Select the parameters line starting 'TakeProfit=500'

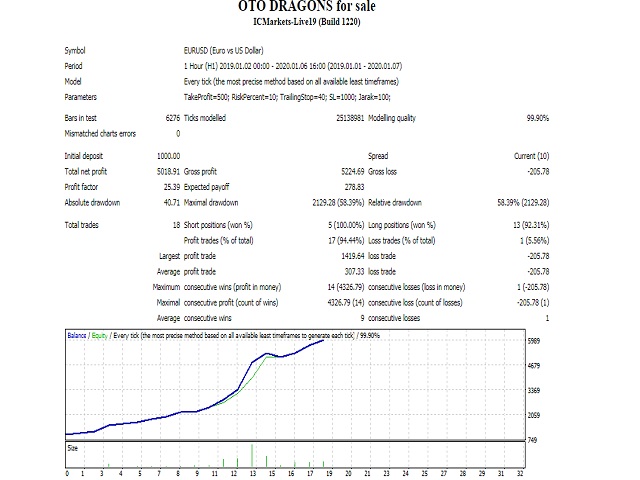coord(287,97)
